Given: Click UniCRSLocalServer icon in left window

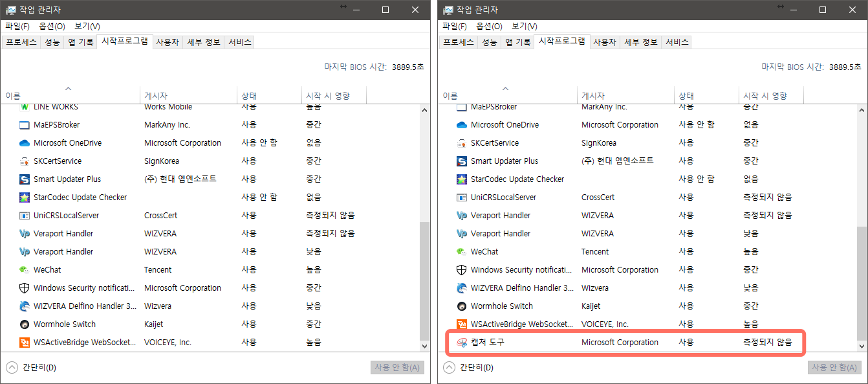Looking at the screenshot, I should (x=25, y=216).
